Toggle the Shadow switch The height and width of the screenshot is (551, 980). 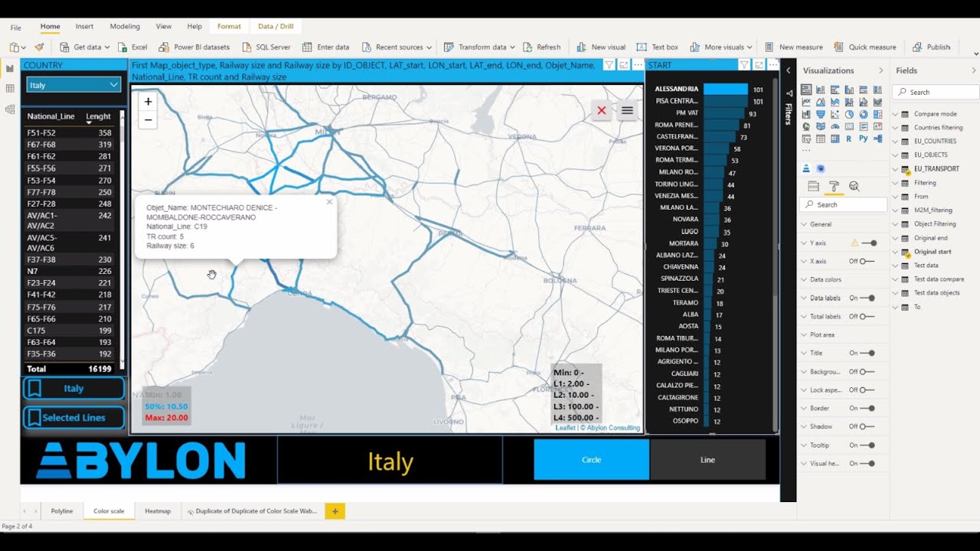coord(867,426)
